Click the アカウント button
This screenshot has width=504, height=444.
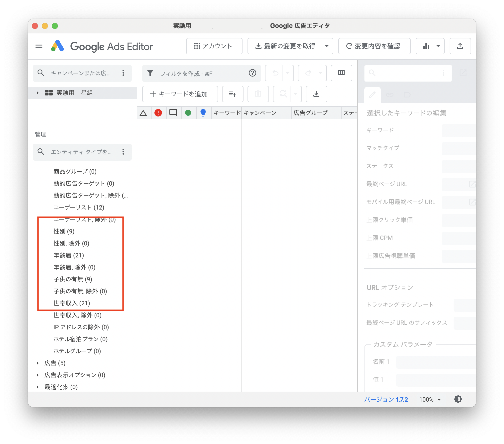coord(214,46)
